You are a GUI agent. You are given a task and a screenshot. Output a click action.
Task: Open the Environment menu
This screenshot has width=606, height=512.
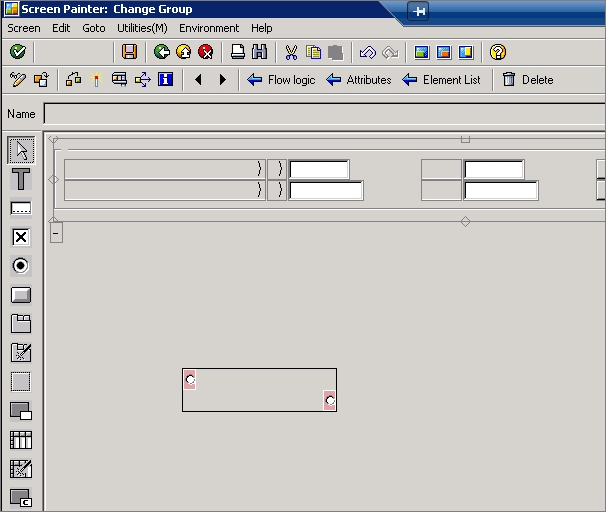tap(208, 28)
